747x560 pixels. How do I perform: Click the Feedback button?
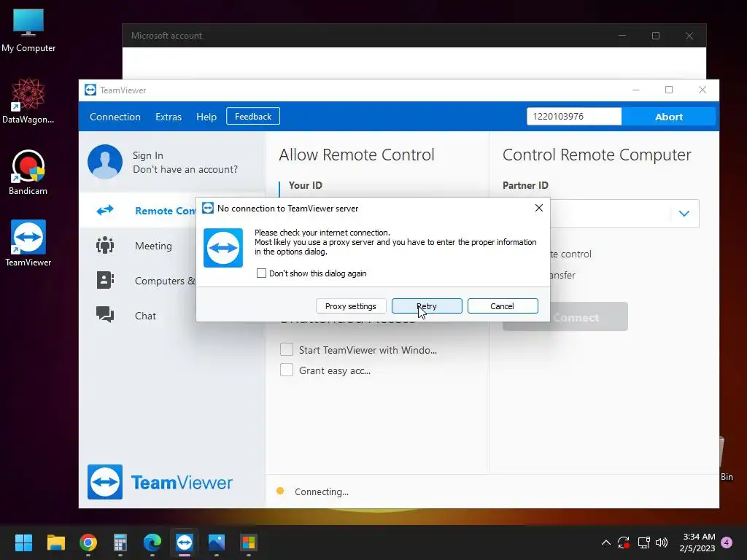tap(253, 116)
